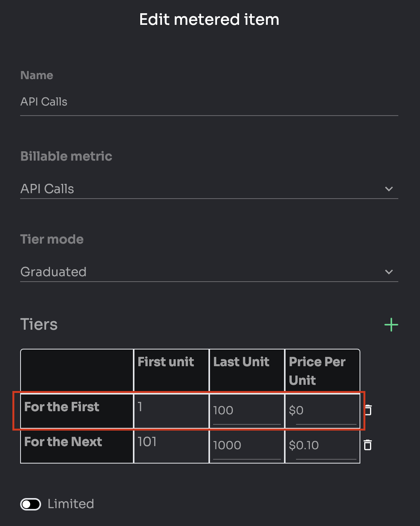Viewport: 420px width, 526px height.
Task: Edit the $0 price per unit field
Action: (x=325, y=410)
